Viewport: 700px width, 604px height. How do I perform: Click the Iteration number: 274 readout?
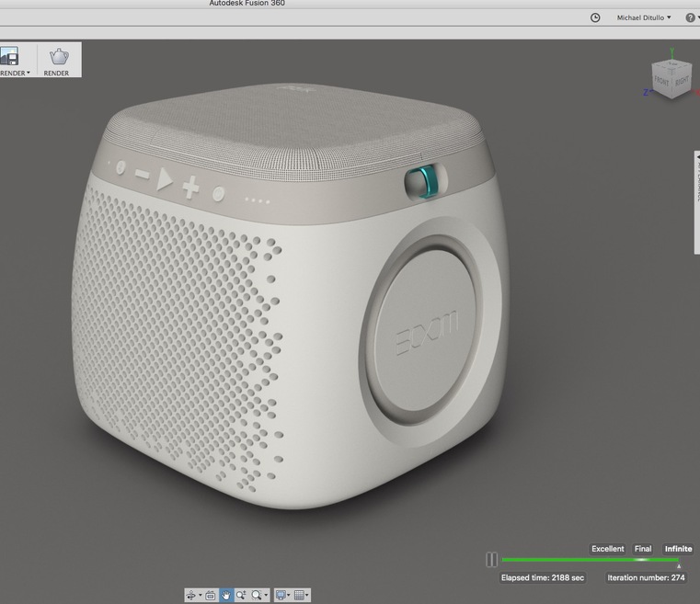pyautogui.click(x=646, y=577)
